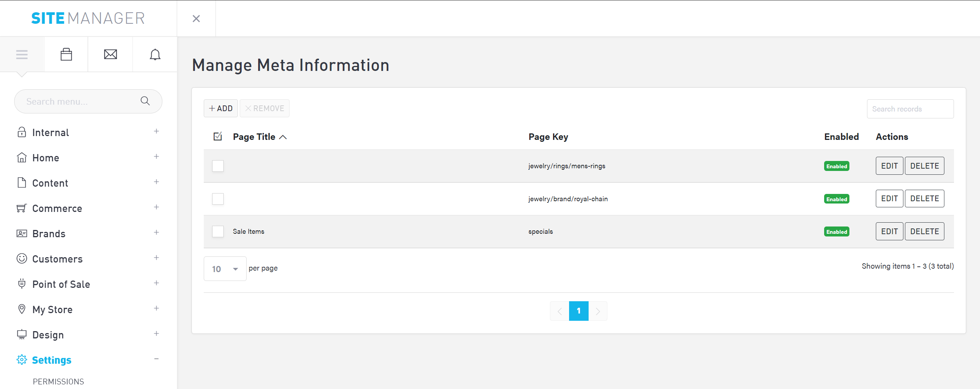Expand the Customers menu section
Screen dimensions: 980x389
coord(156,258)
